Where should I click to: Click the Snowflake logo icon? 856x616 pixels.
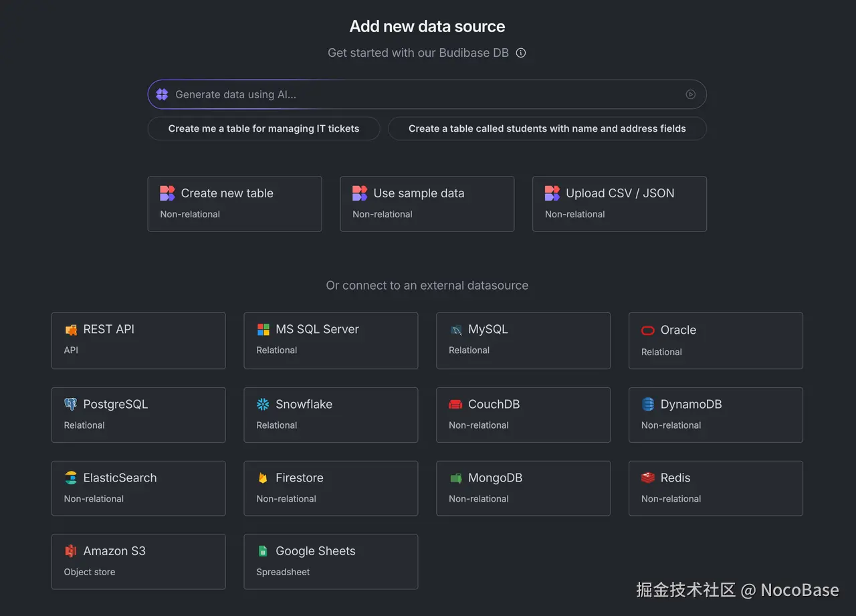coord(263,404)
